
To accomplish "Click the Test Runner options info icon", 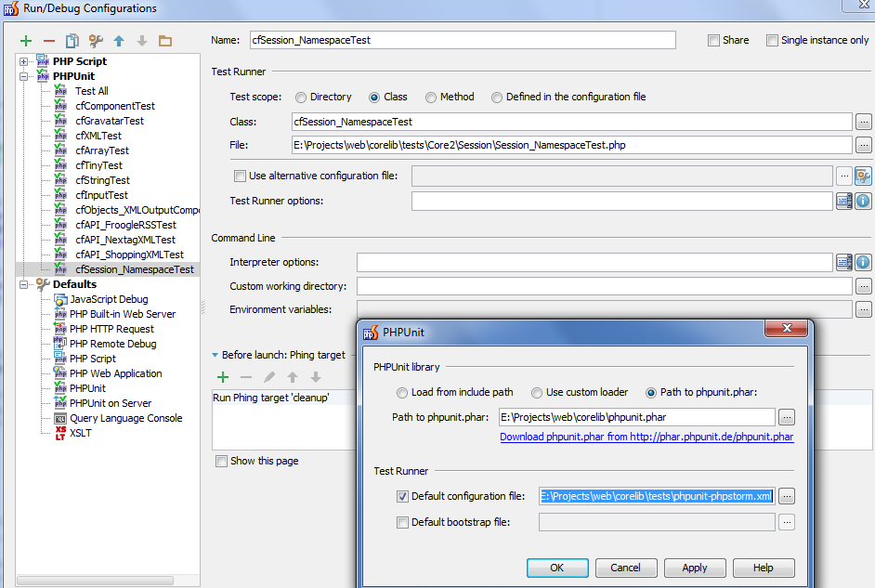I will tap(863, 201).
